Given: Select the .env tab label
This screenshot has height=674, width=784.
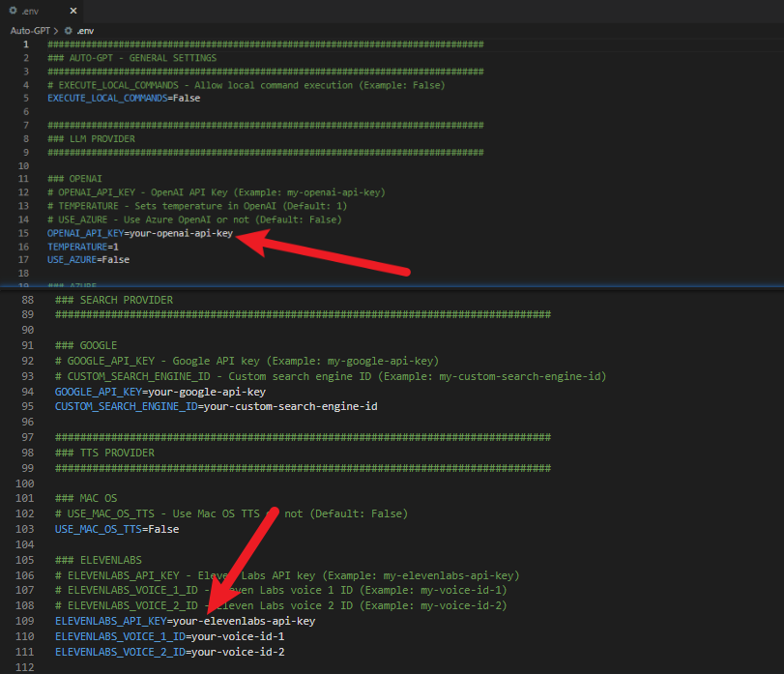Looking at the screenshot, I should pos(30,11).
